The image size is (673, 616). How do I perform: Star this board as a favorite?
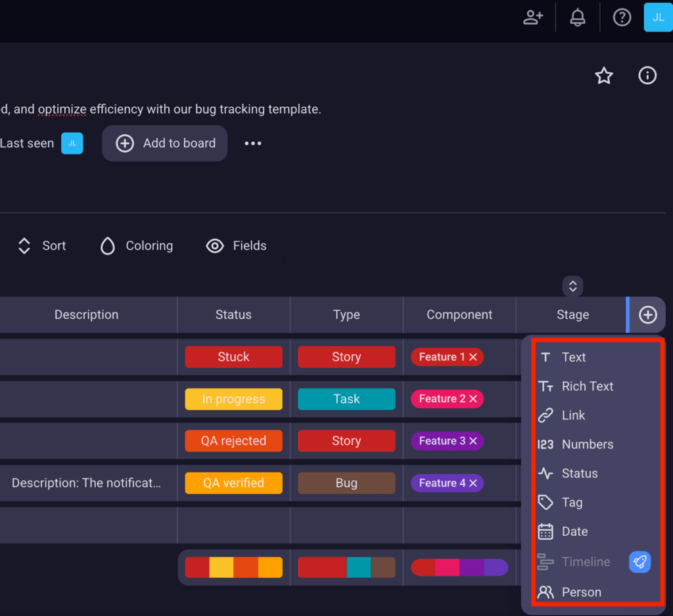[x=603, y=76]
